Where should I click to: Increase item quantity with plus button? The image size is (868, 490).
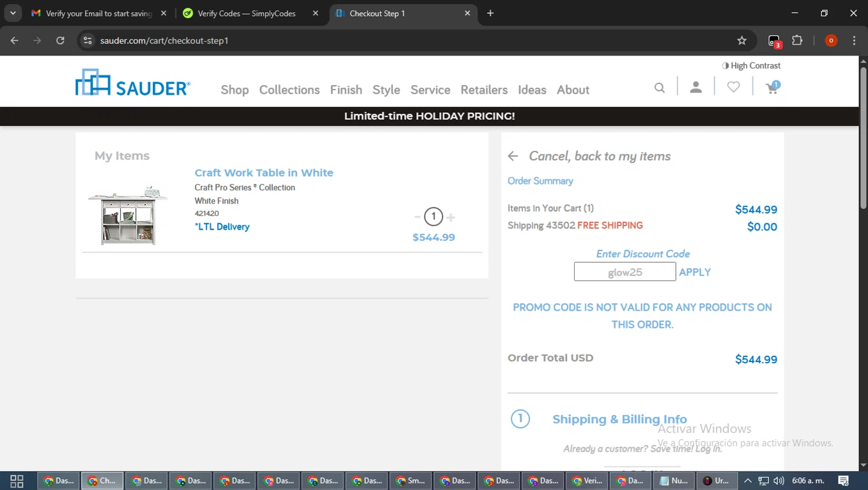[451, 217]
